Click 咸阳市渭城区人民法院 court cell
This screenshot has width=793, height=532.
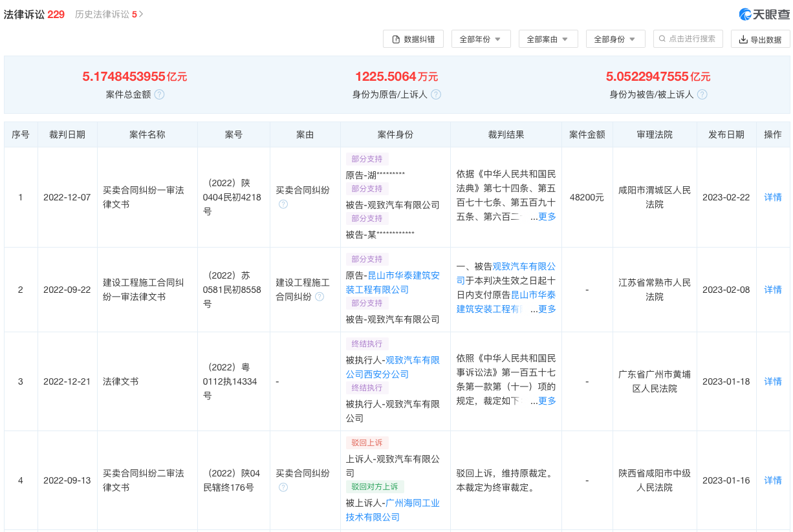(x=655, y=197)
